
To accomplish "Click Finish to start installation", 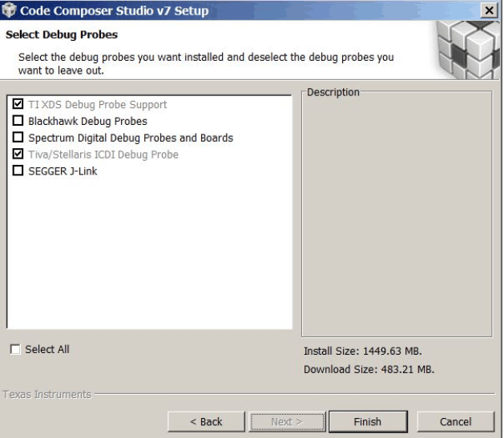I will point(368,422).
